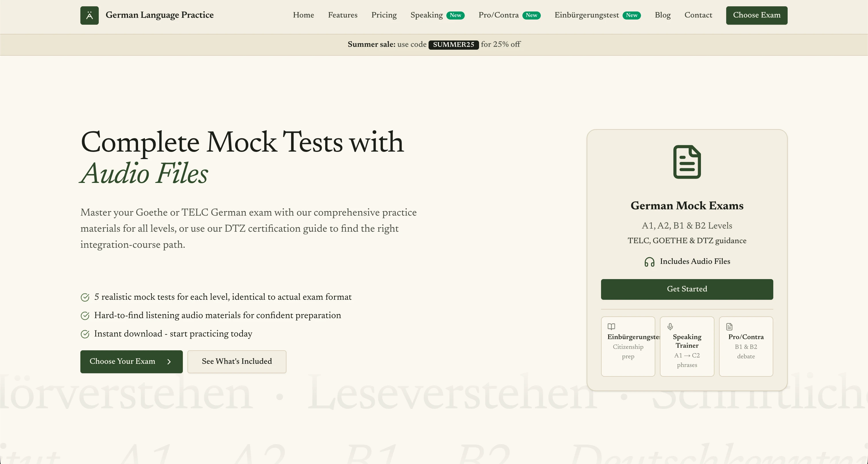Click the text 'A1, A2, B1 & B2 Levels'
868x464 pixels.
coord(687,225)
